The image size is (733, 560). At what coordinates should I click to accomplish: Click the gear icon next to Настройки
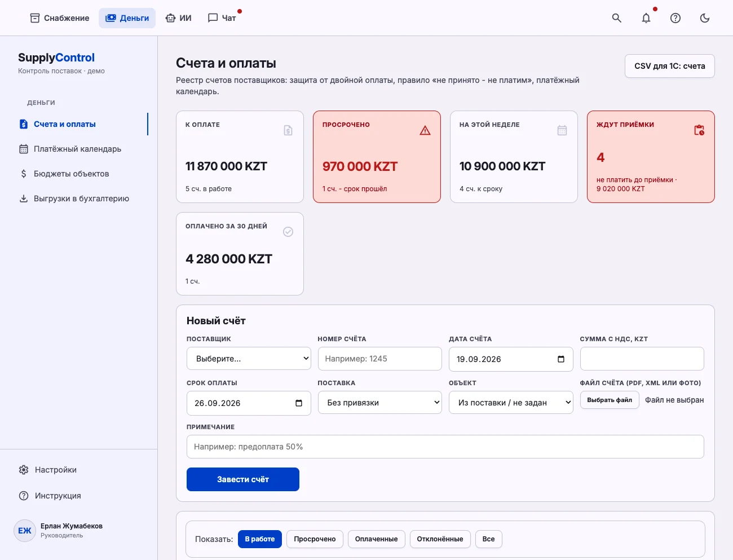coord(24,470)
